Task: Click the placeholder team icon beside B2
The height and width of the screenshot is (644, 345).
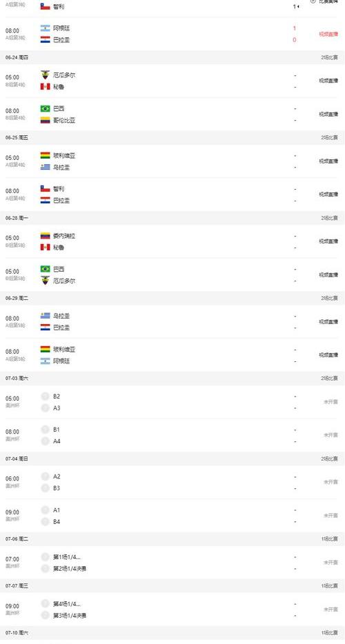Action: [x=46, y=396]
